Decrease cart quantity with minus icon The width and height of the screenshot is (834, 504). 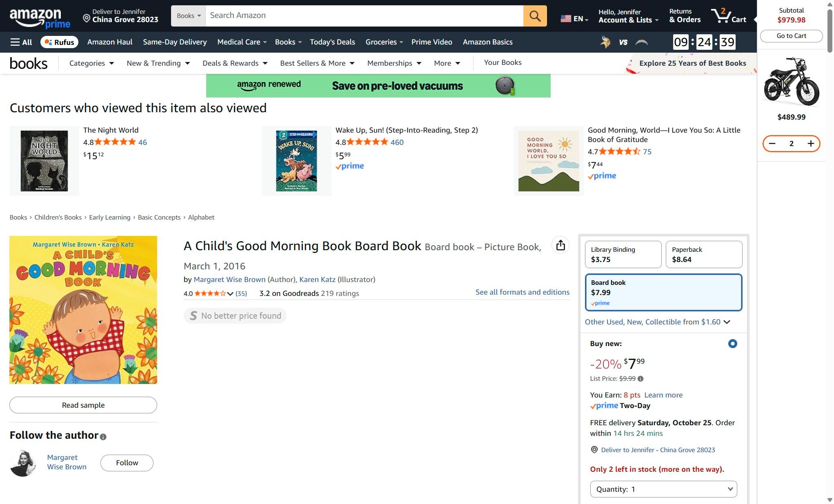pyautogui.click(x=772, y=144)
